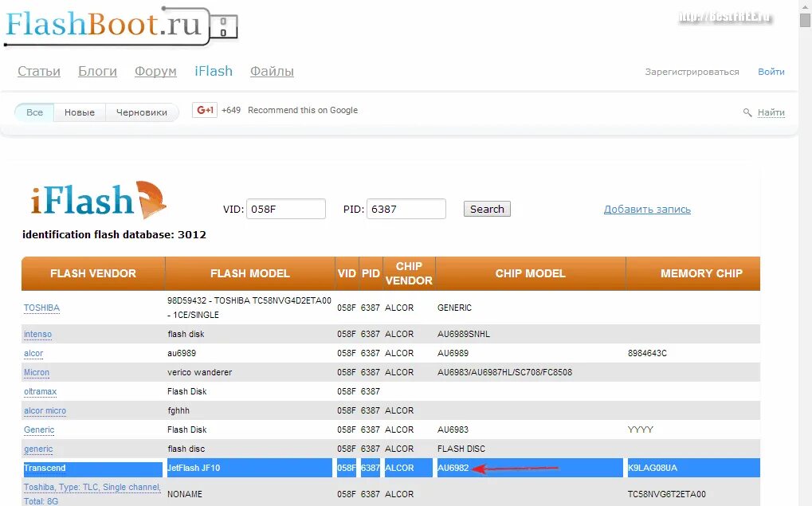Click the +649 recommendation count

point(231,110)
